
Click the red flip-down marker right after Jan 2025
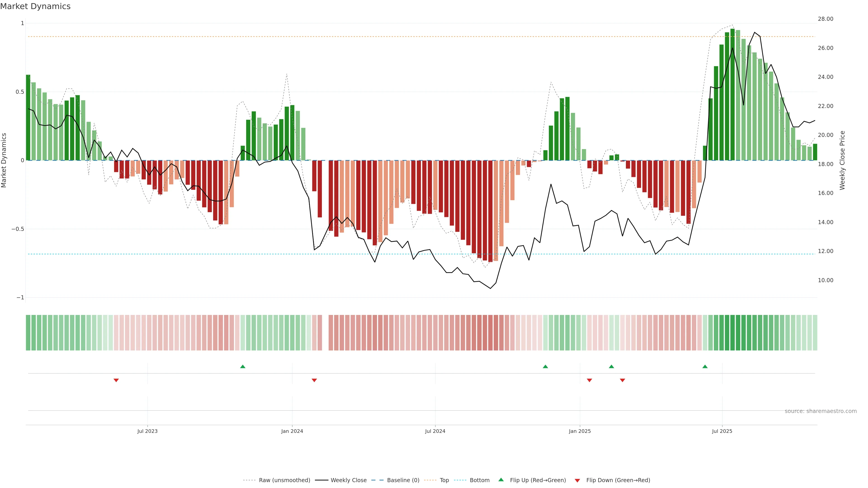[x=589, y=380]
